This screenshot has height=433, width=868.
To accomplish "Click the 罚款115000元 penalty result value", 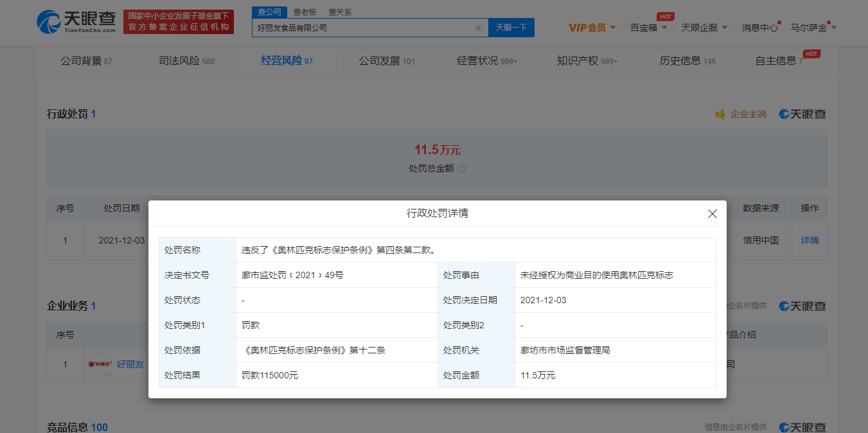I will tap(270, 375).
